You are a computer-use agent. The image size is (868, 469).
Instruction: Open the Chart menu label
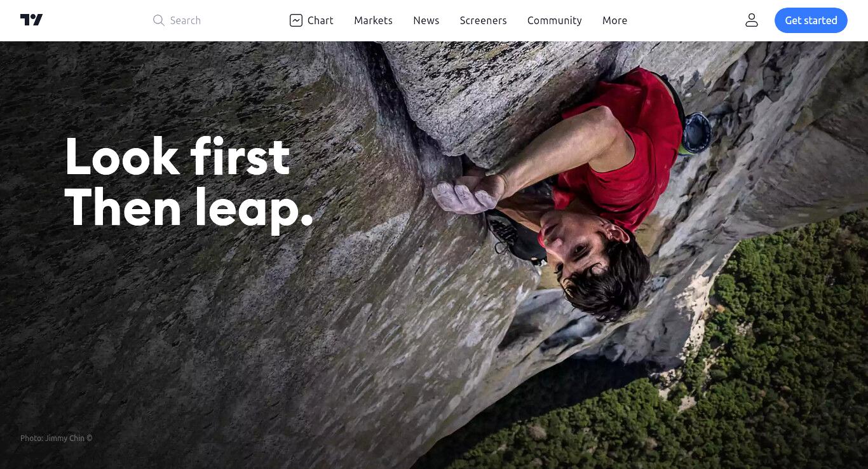pyautogui.click(x=320, y=20)
